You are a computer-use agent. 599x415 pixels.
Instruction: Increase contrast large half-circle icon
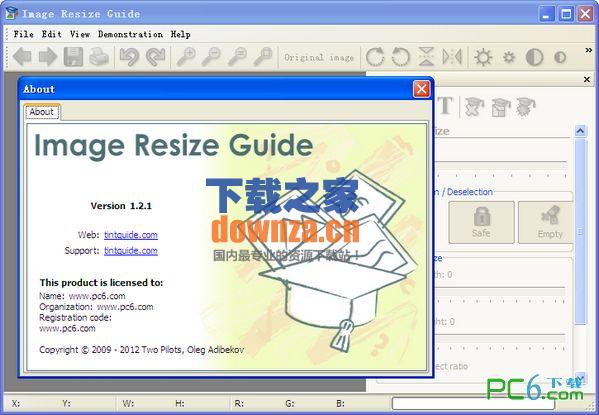(534, 58)
